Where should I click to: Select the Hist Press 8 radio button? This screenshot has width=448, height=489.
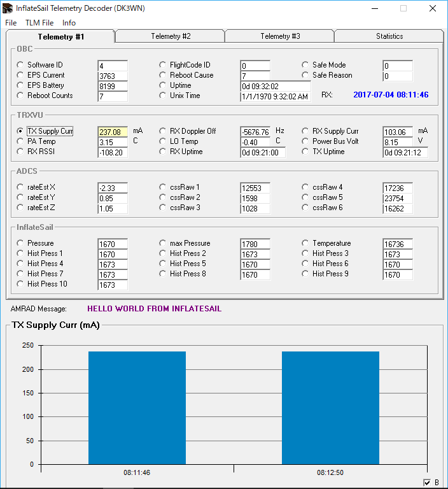coord(162,274)
